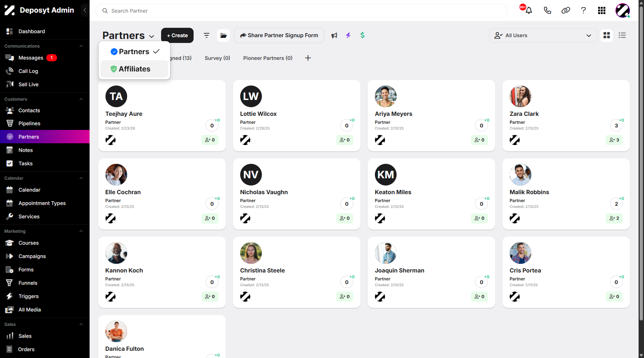The image size is (644, 358).
Task: Open Malik Robbins profile photo
Action: (x=520, y=175)
